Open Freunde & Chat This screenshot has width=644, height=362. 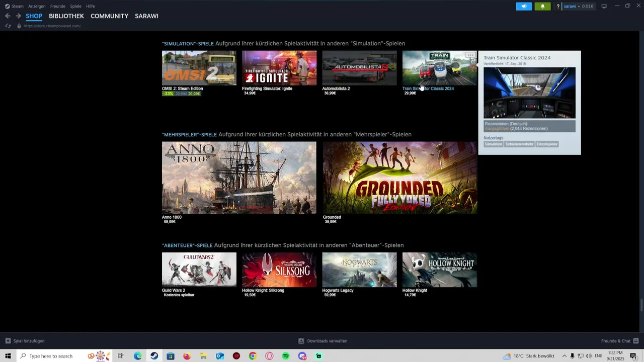[x=619, y=341]
